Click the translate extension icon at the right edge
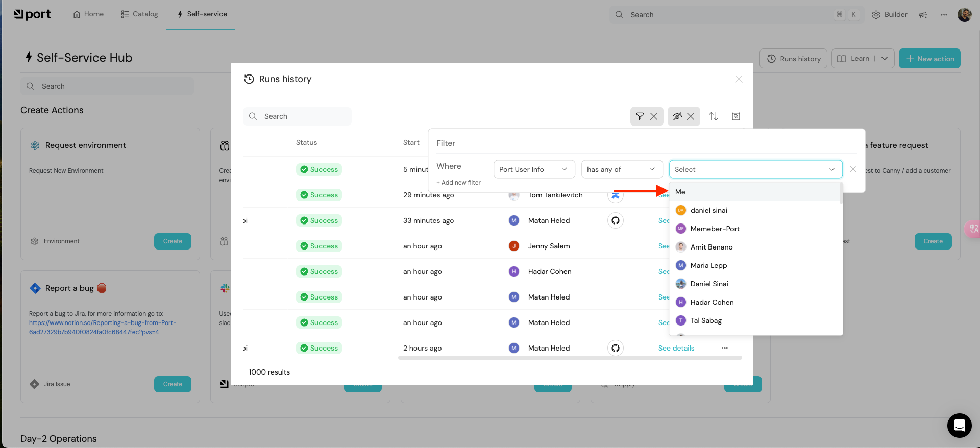Screen dimensions: 980x448 click(973, 229)
